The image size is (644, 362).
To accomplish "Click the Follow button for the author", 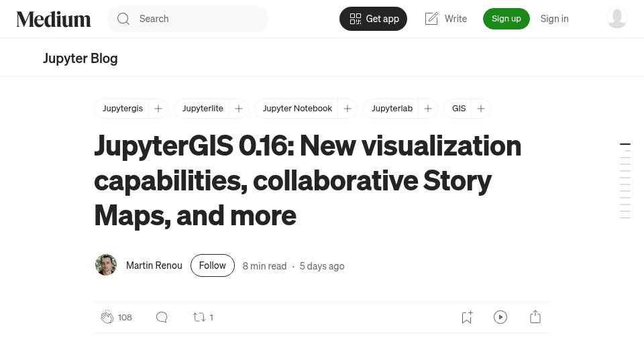I will coord(213,265).
